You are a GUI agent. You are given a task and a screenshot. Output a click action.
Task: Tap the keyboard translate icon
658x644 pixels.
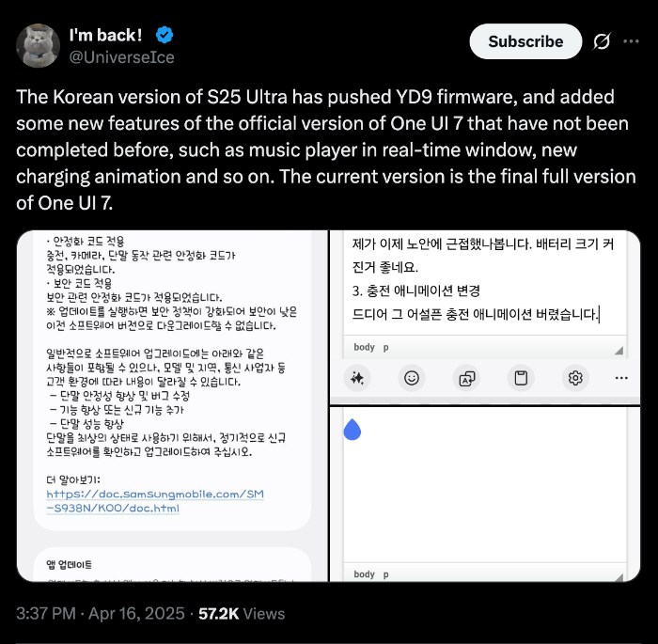pos(465,378)
